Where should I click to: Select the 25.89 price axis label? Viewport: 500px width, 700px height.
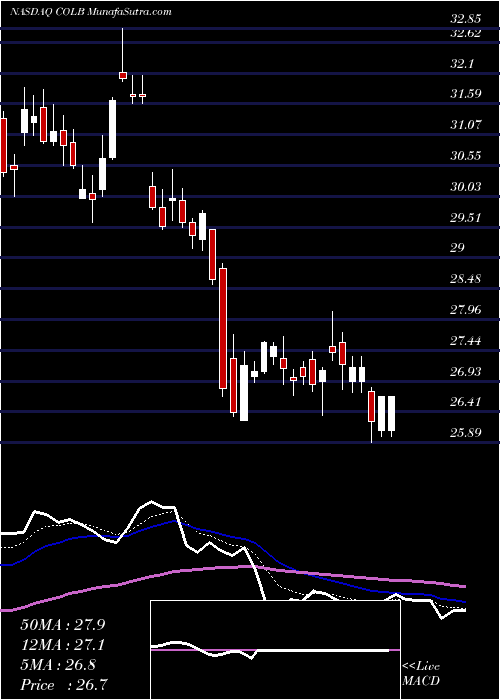pos(466,433)
